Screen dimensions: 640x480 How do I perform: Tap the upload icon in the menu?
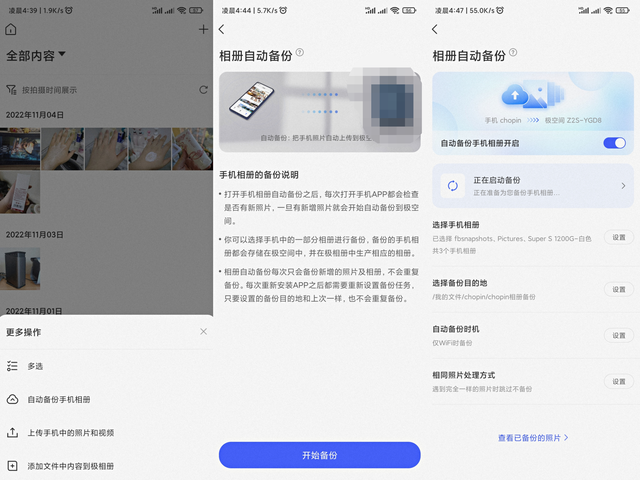(12, 433)
